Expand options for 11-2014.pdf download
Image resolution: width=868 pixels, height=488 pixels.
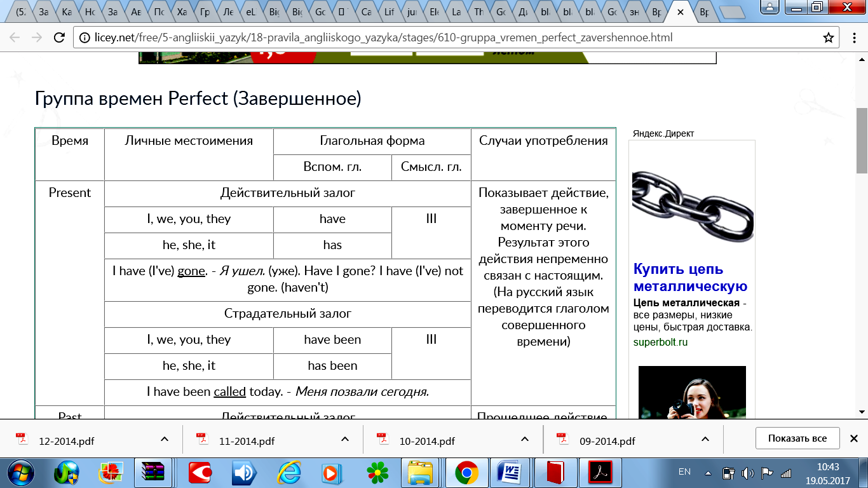click(344, 439)
